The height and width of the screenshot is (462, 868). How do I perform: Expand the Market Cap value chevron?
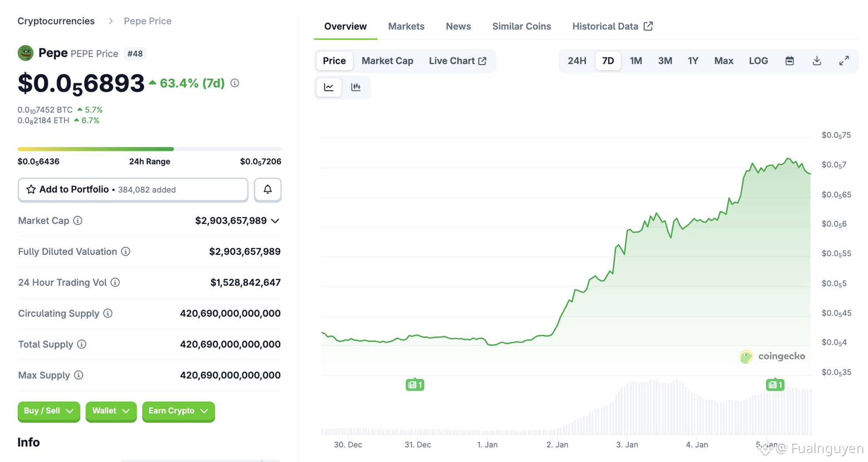pyautogui.click(x=275, y=221)
